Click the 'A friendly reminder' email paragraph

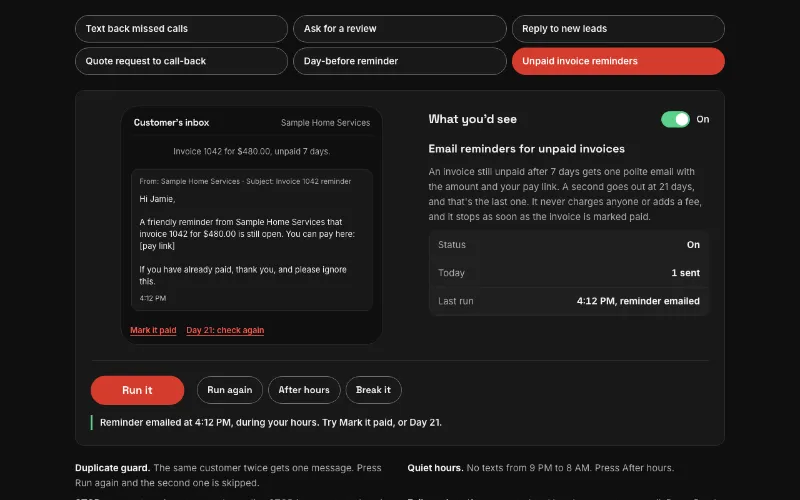[x=247, y=234]
